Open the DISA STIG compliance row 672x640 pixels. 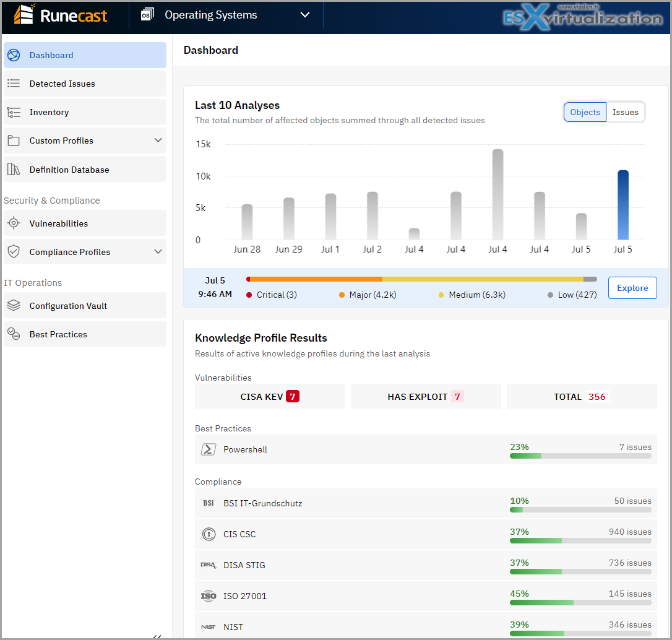tap(426, 565)
